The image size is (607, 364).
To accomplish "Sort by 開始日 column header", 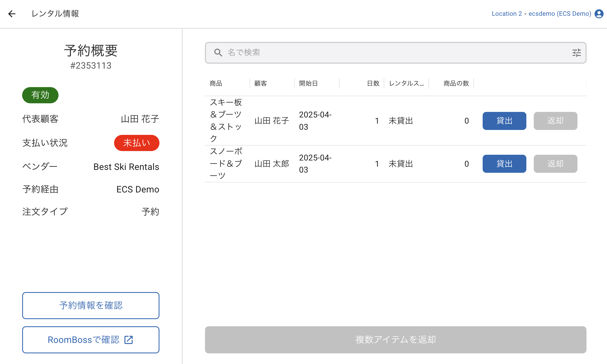I will 308,83.
